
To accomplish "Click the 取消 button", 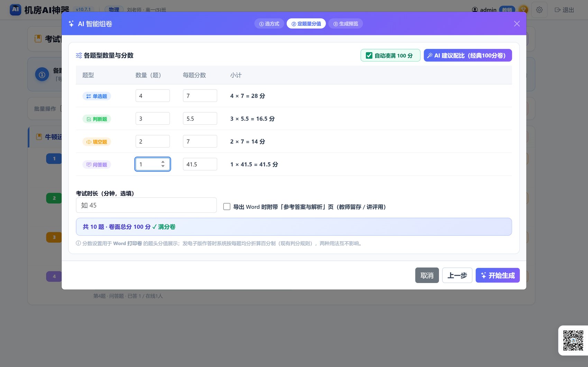I will (427, 275).
